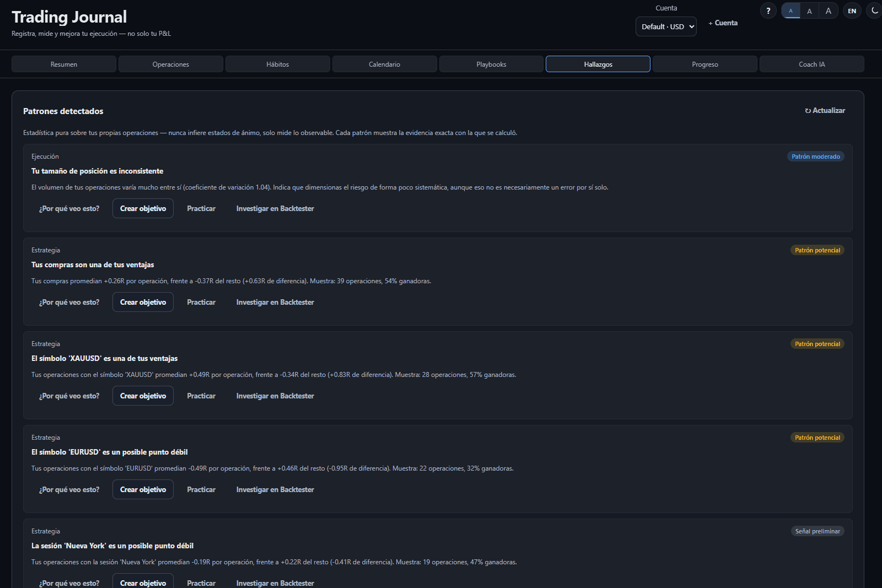Open the Playbooks tab
882x588 pixels.
coord(491,64)
